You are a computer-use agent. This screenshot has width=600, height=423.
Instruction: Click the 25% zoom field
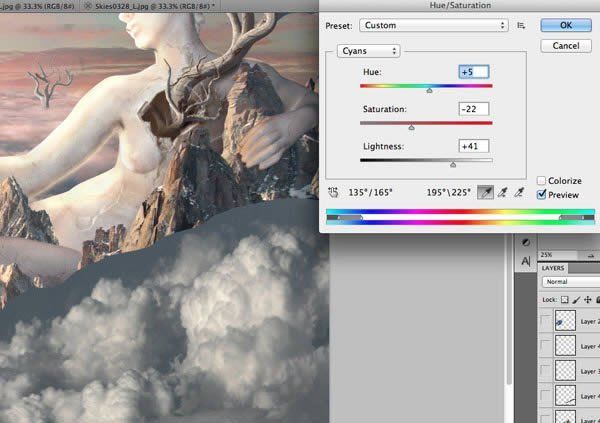click(558, 255)
